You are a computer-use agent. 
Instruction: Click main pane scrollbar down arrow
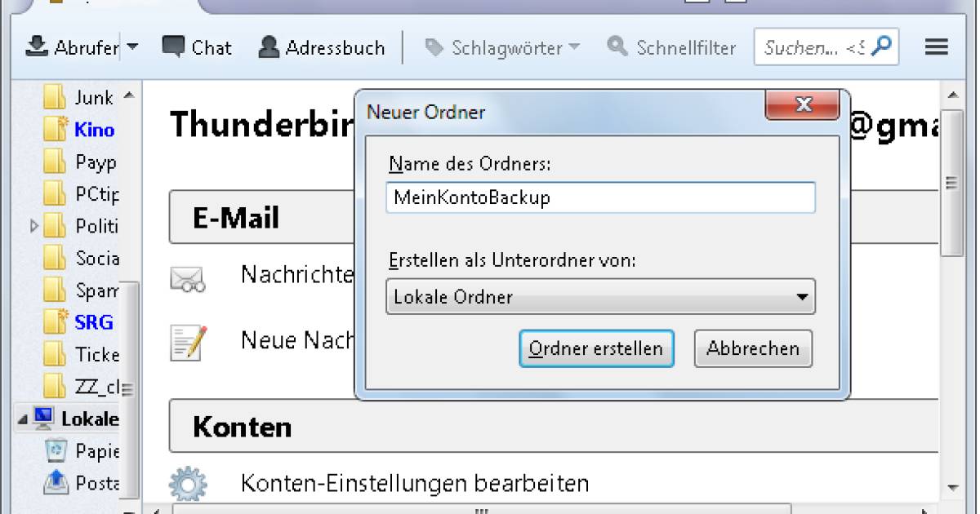coord(951,487)
